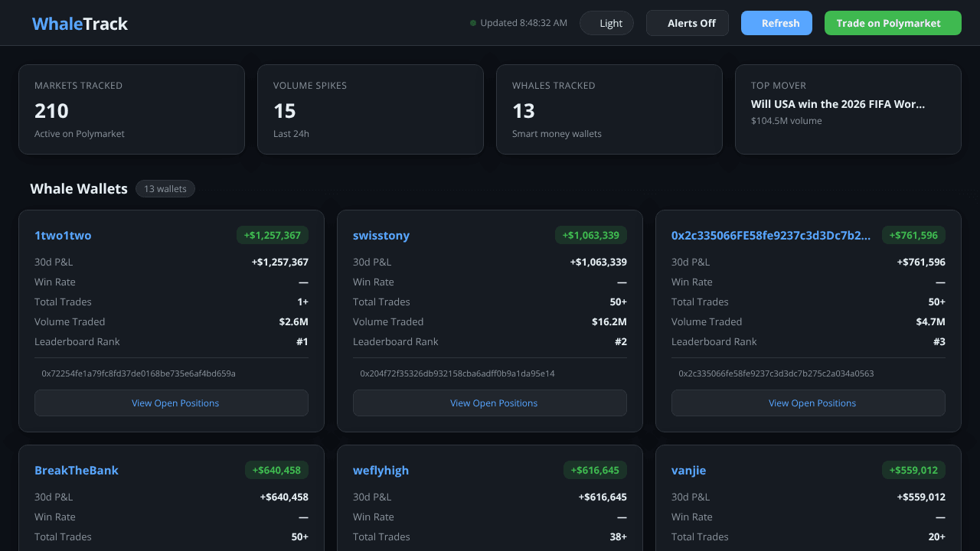Click the Whale Wallets heading
The height and width of the screenshot is (551, 980).
[79, 188]
